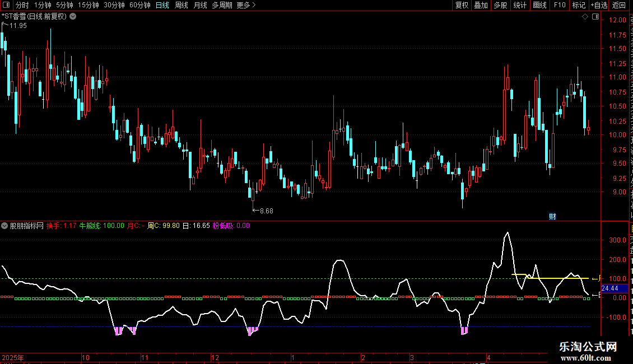Add stock with +自选 button
This screenshot has width=633, height=364.
pos(599,5)
